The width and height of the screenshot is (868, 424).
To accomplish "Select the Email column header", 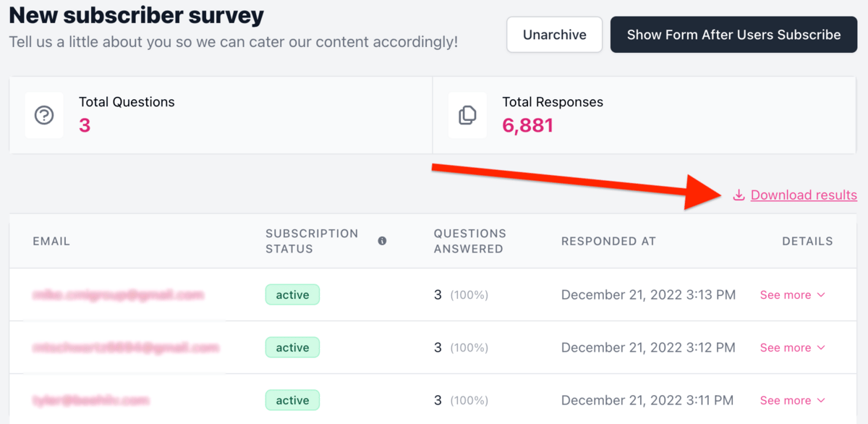I will pos(51,241).
